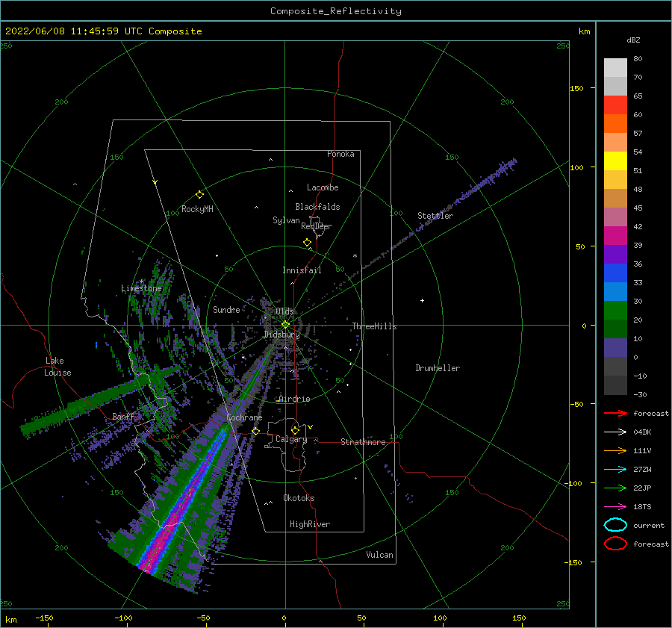Click the Olds label at radar center
This screenshot has height=628, width=672.
pyautogui.click(x=284, y=311)
